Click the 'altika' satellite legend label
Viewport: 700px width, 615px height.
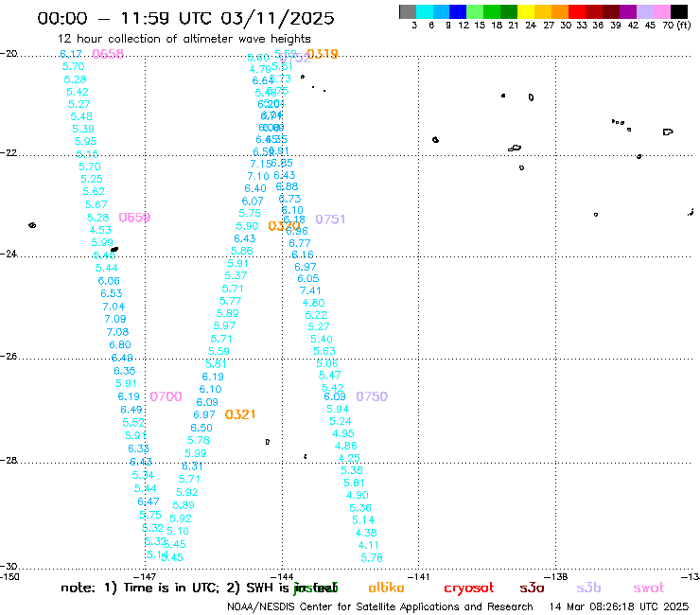386,588
